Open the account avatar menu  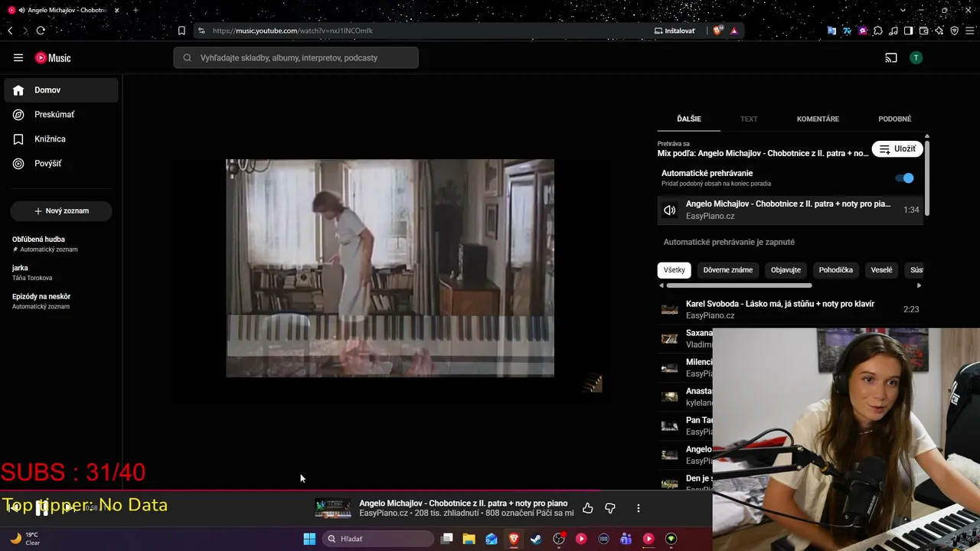pyautogui.click(x=916, y=58)
